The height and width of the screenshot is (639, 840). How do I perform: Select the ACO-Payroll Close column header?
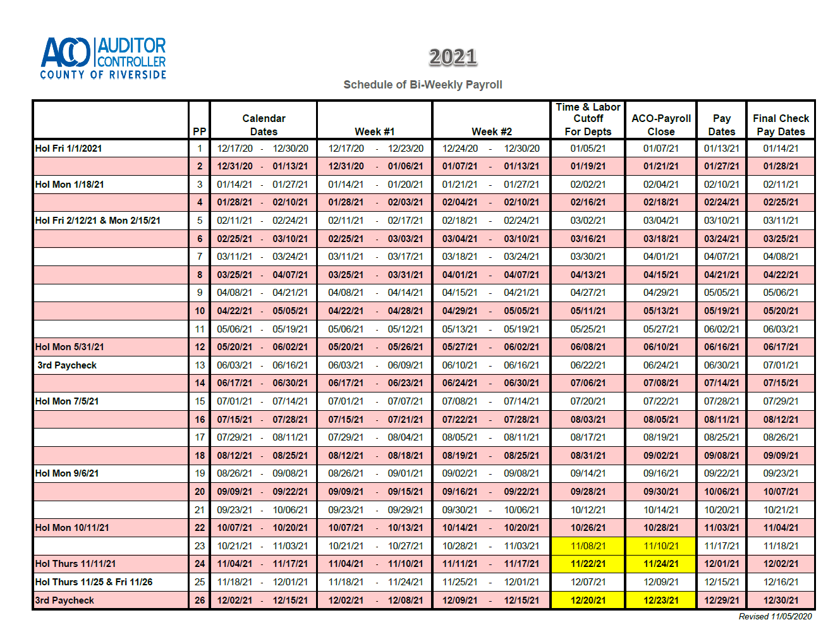661,125
